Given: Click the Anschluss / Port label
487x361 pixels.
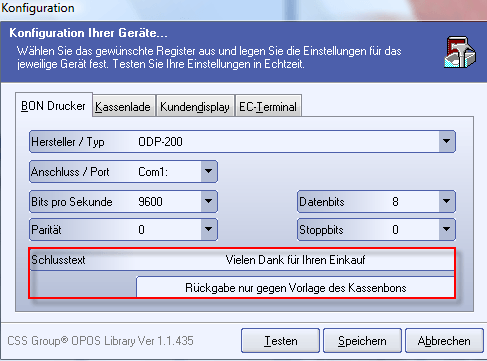Looking at the screenshot, I should click(x=70, y=172).
